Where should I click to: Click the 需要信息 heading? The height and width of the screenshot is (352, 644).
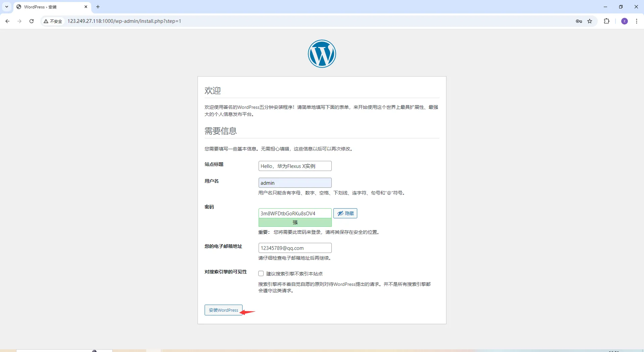pos(221,131)
